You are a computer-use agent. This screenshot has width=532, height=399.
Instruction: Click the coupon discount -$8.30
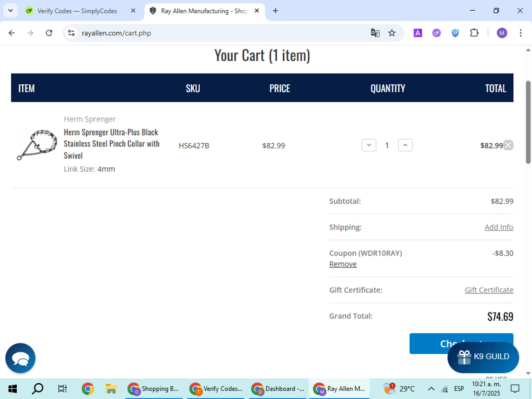click(x=503, y=253)
